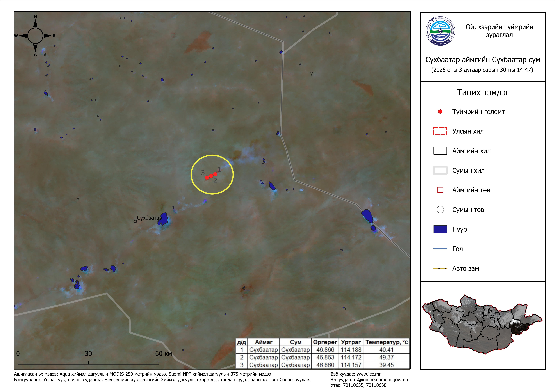The width and height of the screenshot is (555, 392).
Task: Click the blue river line symbol
Action: pos(440,249)
